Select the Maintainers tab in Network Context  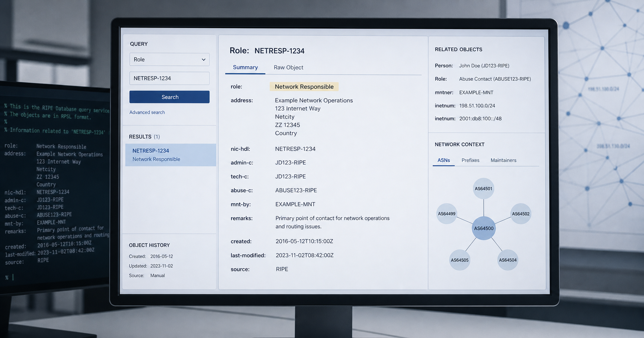coord(503,160)
